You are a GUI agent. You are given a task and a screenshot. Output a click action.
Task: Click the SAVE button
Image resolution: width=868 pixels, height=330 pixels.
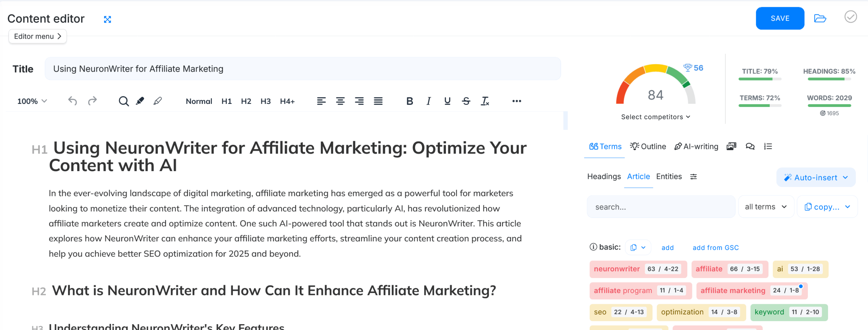(780, 18)
